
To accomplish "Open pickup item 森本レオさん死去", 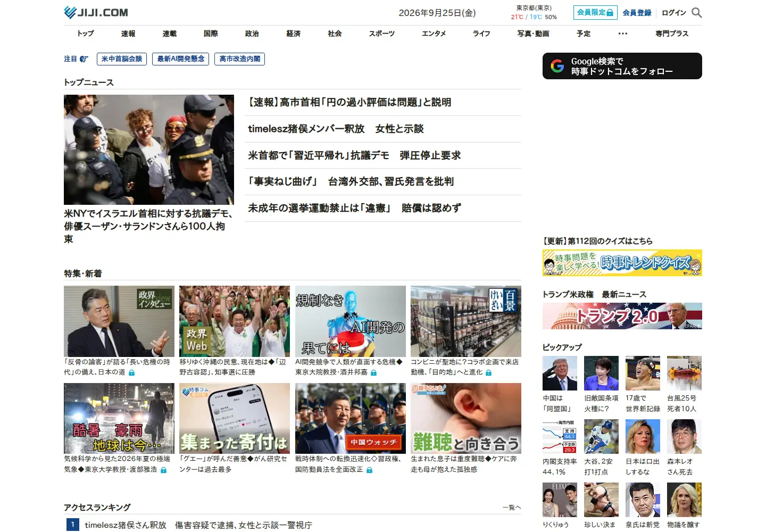I will (x=684, y=448).
